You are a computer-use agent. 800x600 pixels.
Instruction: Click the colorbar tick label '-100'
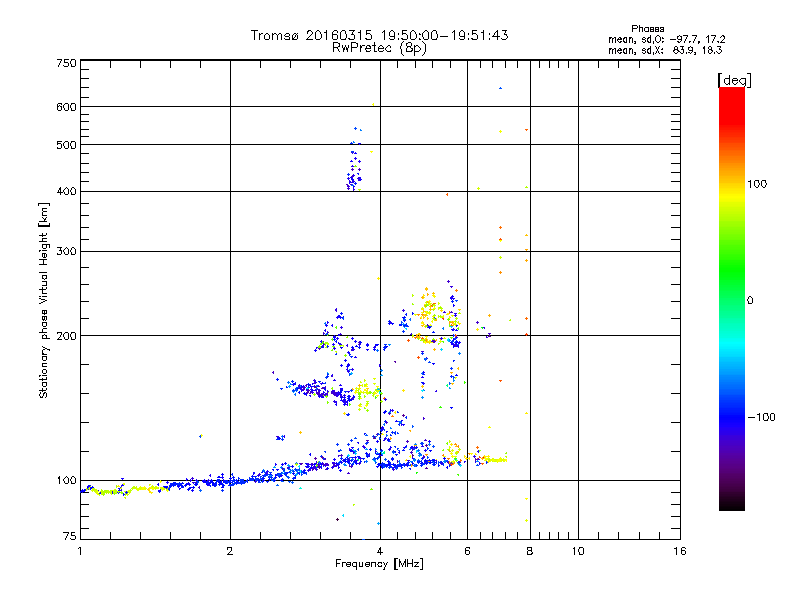pyautogui.click(x=761, y=417)
